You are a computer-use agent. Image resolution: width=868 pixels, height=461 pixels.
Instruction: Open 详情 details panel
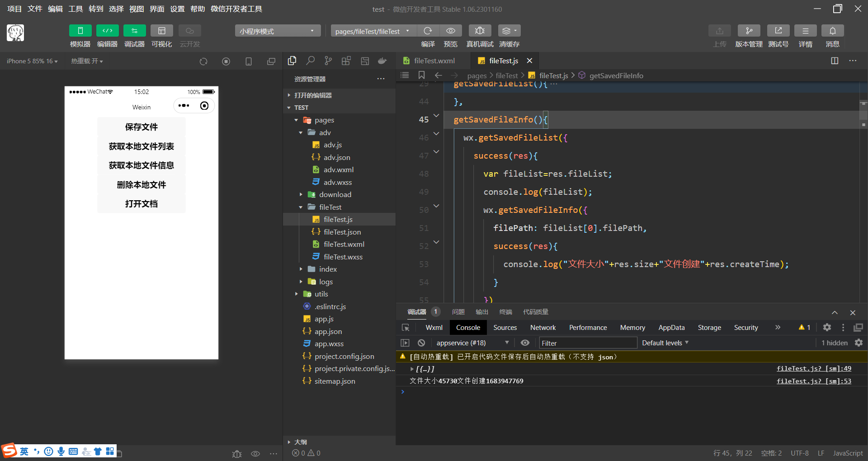point(805,31)
